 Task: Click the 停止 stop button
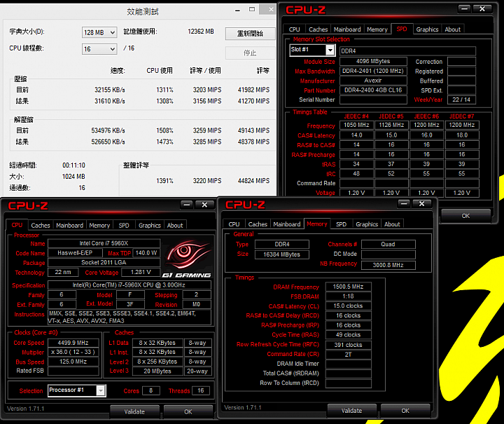[x=250, y=53]
